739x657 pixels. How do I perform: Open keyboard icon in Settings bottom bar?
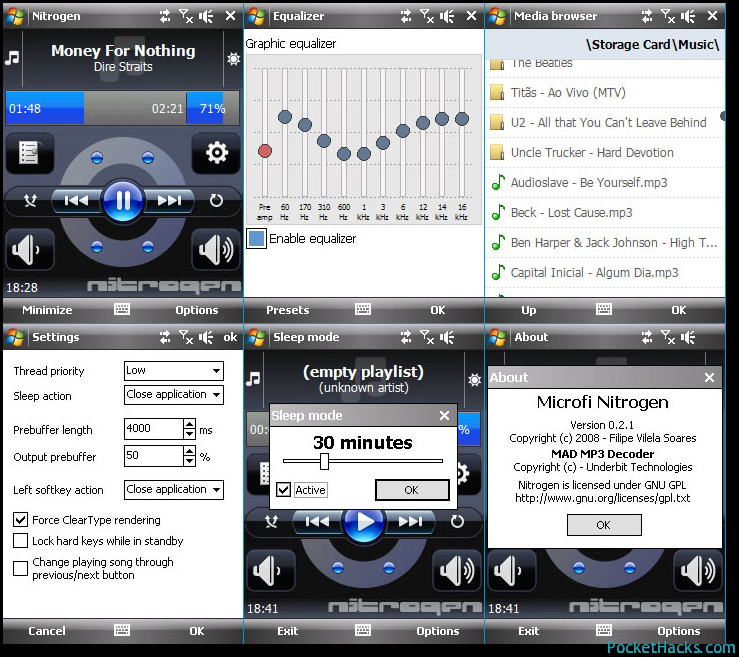(122, 630)
